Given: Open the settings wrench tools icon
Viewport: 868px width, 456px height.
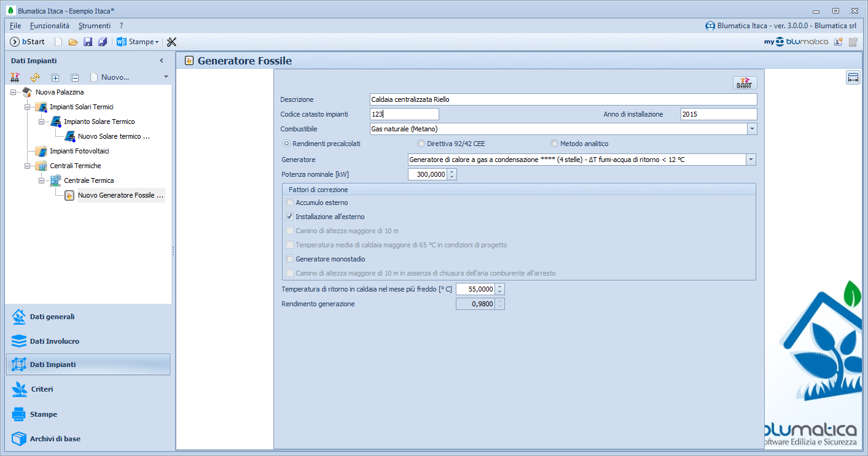Looking at the screenshot, I should [171, 42].
